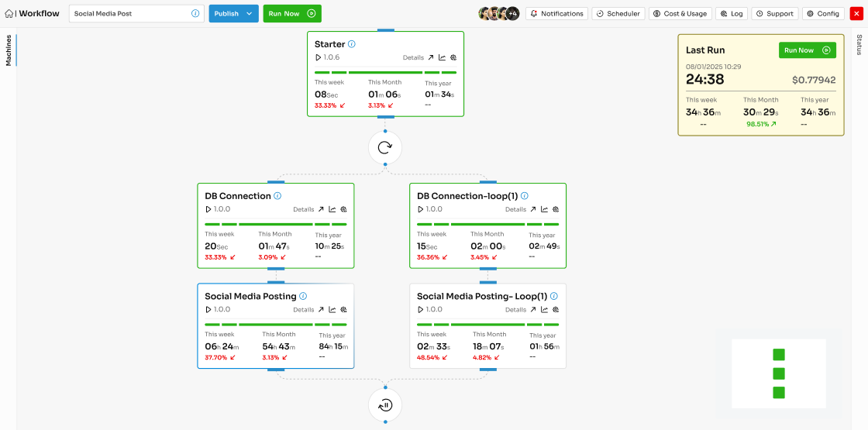Expand the +4 collaborators avatar group
The width and height of the screenshot is (868, 430).
click(x=512, y=14)
